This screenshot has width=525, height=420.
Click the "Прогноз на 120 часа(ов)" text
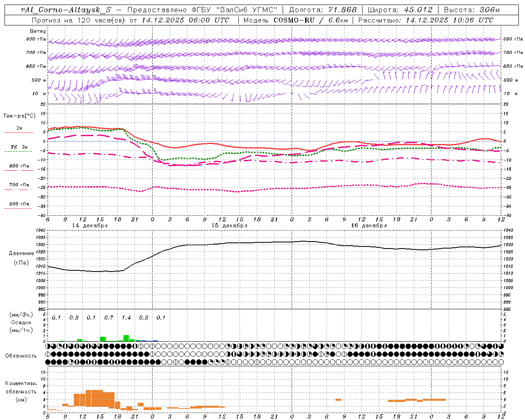(78, 20)
